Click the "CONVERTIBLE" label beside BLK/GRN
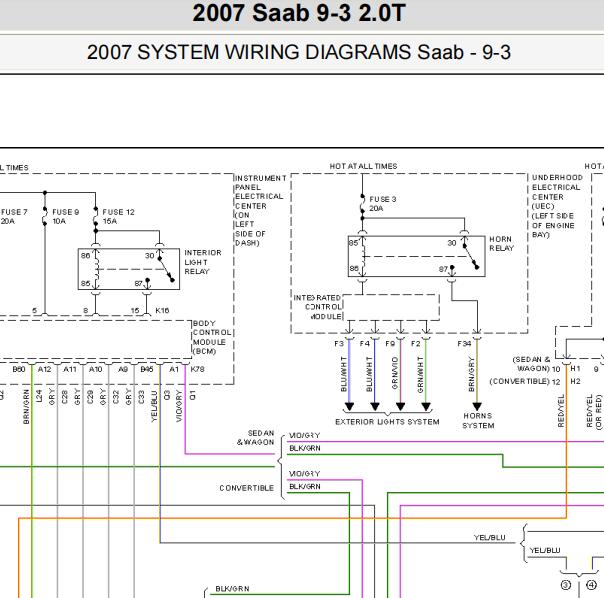 click(247, 488)
